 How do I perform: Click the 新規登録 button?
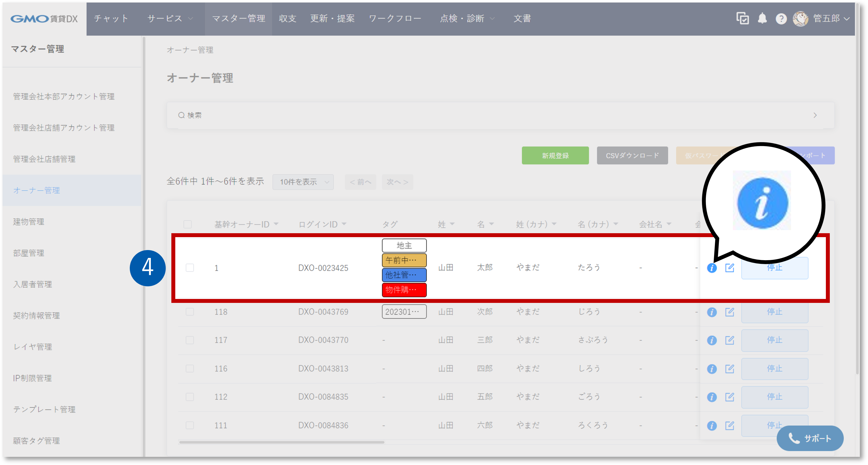pyautogui.click(x=555, y=155)
